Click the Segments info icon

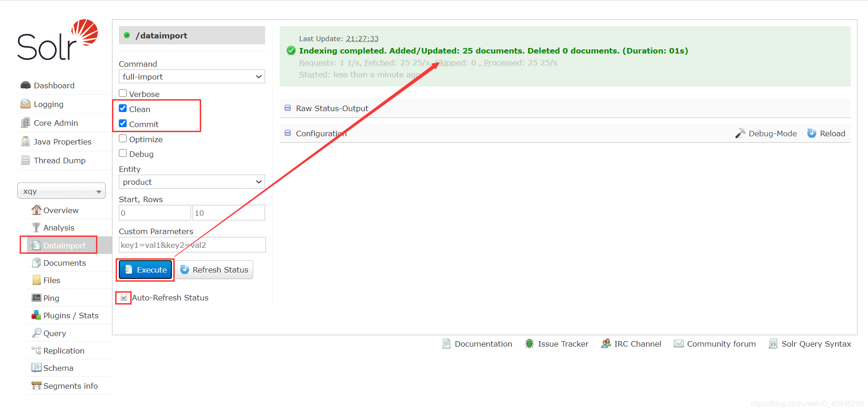pos(36,385)
